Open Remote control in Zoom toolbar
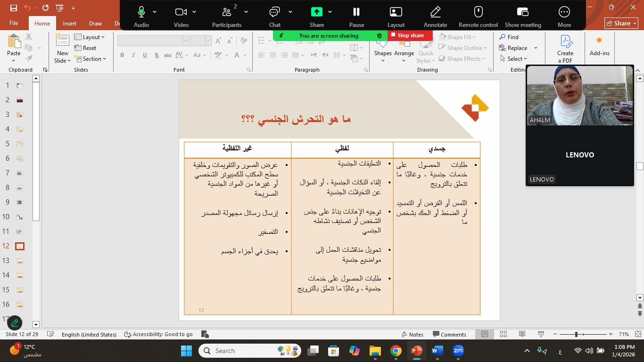The height and width of the screenshot is (362, 644). coord(478,12)
